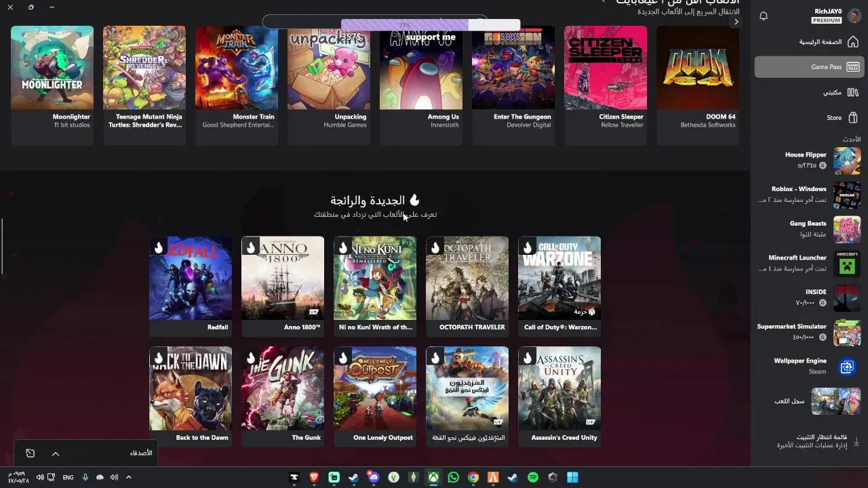Open Call of Duty Warzone bundle tile

559,285
